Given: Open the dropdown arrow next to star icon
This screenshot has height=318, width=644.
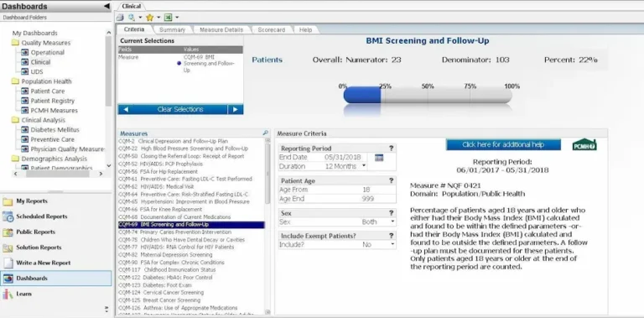Looking at the screenshot, I should tap(158, 18).
